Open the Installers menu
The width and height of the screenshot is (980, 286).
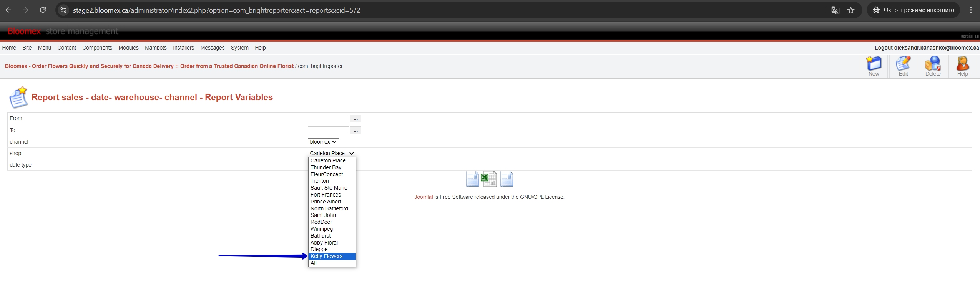coord(183,48)
